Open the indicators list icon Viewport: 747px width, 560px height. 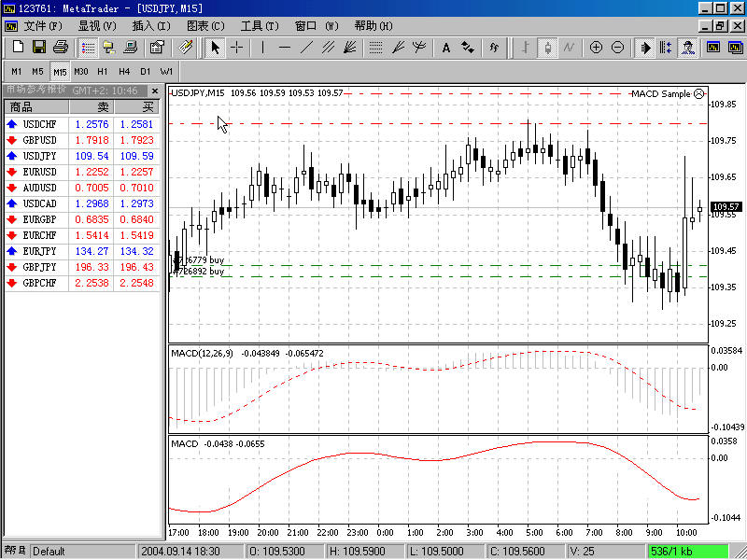point(494,48)
